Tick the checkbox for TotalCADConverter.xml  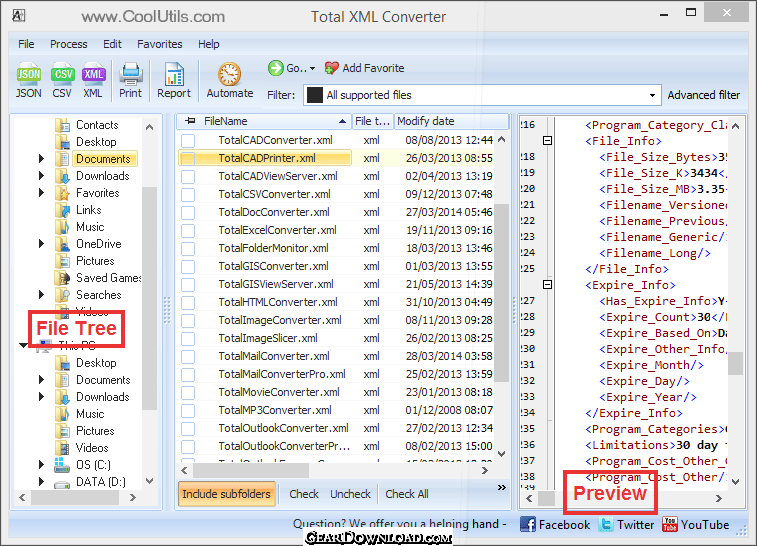coord(188,140)
